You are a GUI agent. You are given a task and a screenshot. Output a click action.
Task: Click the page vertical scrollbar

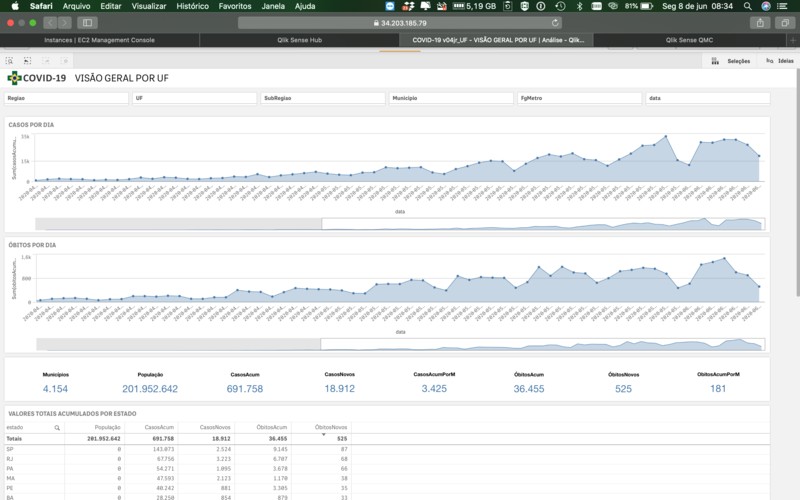coord(797,182)
